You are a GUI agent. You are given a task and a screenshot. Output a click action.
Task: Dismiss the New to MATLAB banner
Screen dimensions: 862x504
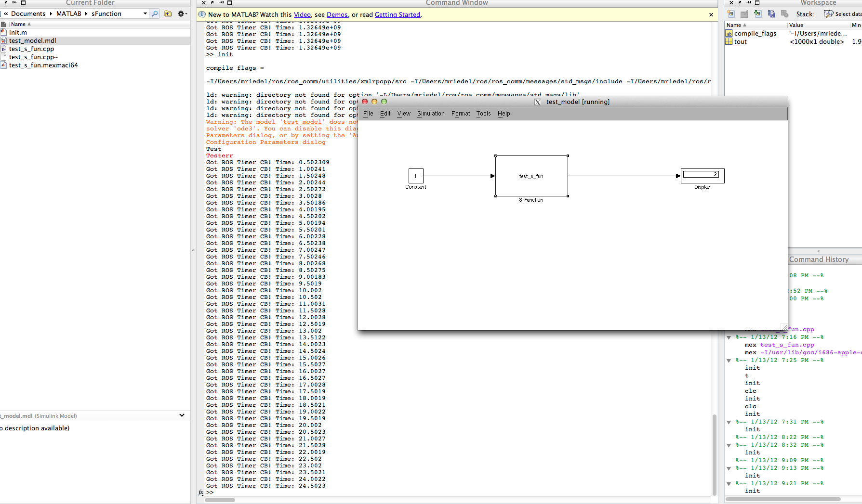[x=711, y=14]
